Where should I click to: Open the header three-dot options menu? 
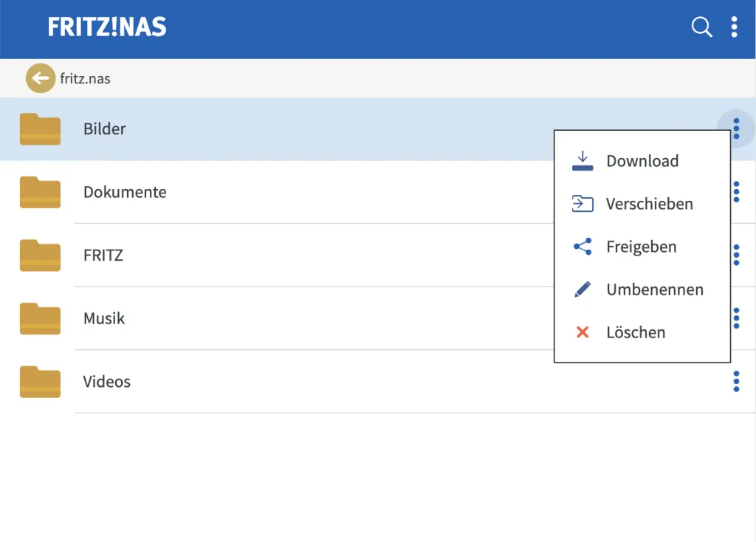tap(734, 27)
